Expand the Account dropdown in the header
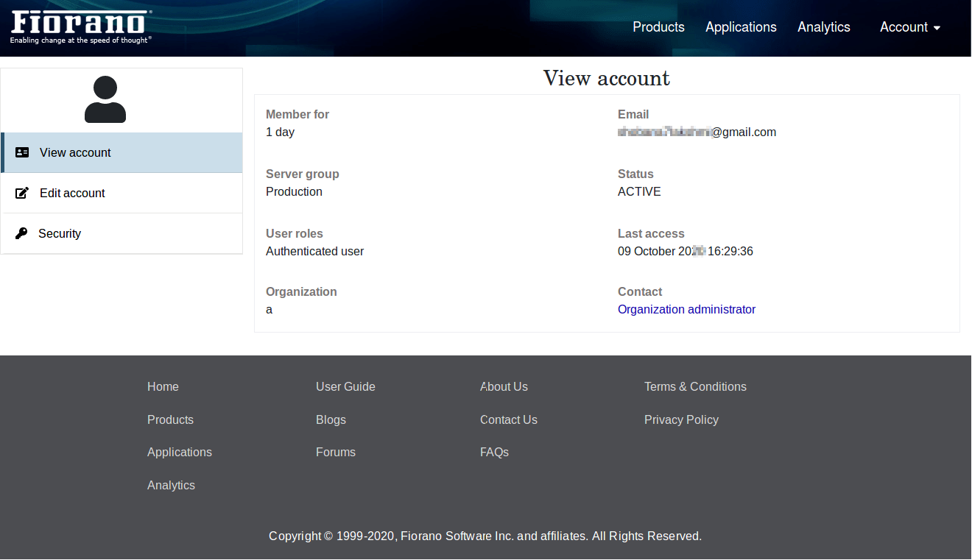The height and width of the screenshot is (560, 972). (910, 27)
